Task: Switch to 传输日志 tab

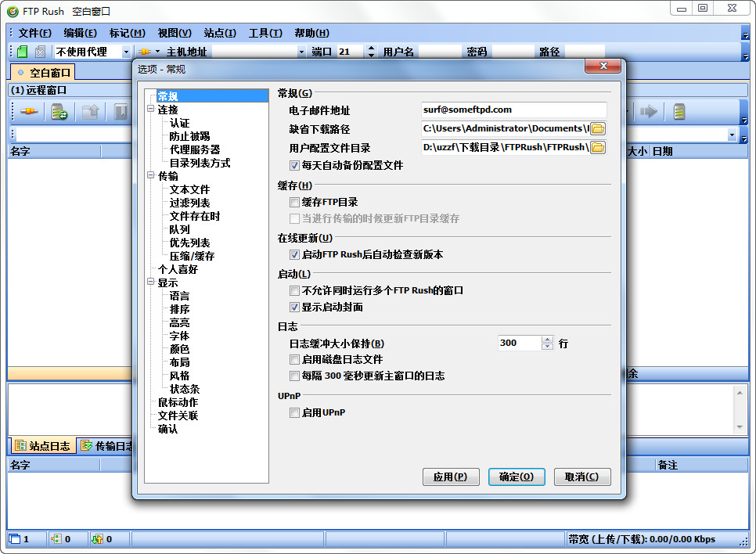Action: click(106, 446)
